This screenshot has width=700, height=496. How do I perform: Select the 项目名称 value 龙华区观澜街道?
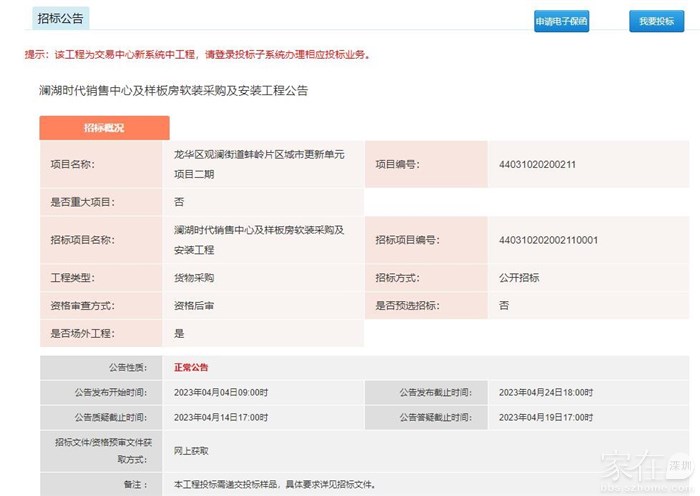pos(258,164)
